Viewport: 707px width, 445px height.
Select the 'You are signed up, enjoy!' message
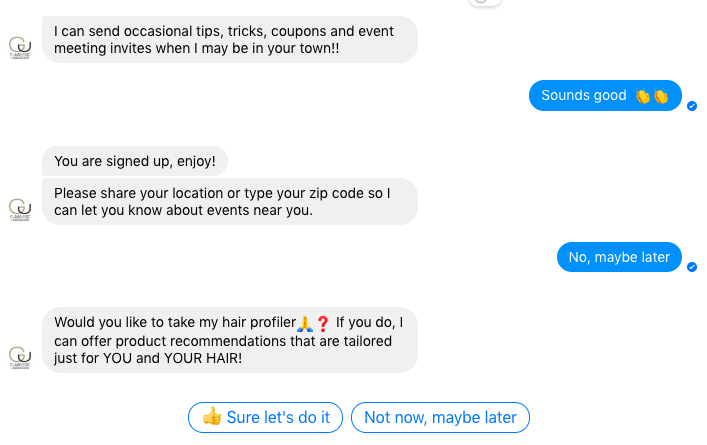(135, 161)
